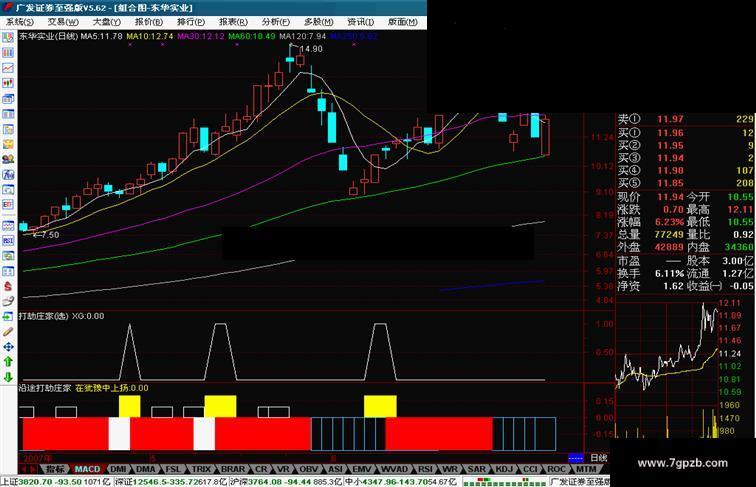756x487 pixels.
Task: Switch to the WVAD indicator tab
Action: (394, 469)
